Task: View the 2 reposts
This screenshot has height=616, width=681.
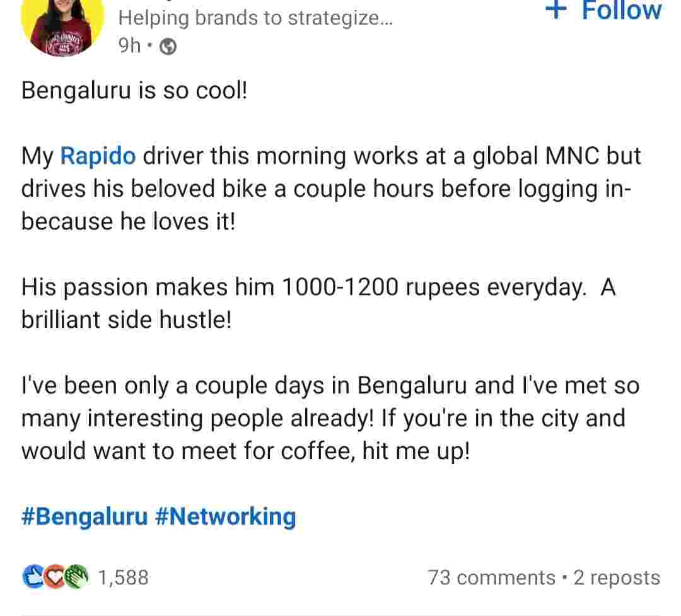Action: coord(617,577)
